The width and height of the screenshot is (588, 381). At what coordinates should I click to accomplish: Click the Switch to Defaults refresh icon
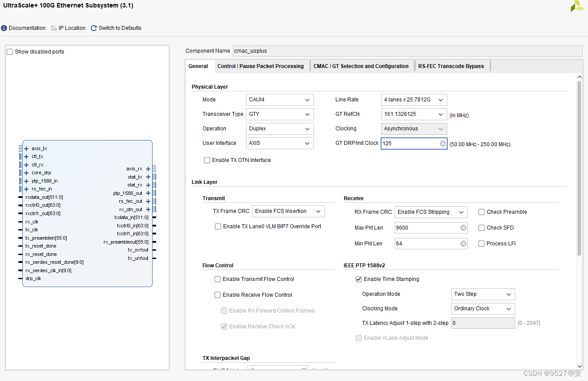click(94, 28)
